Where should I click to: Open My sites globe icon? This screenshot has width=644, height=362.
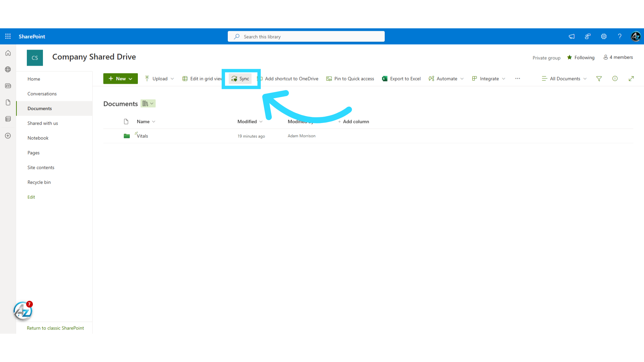8,69
